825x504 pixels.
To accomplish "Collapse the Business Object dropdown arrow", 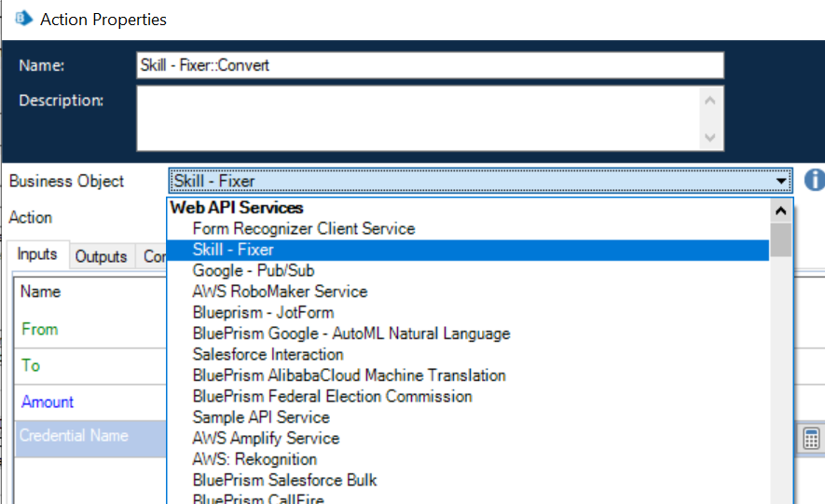I will point(781,182).
